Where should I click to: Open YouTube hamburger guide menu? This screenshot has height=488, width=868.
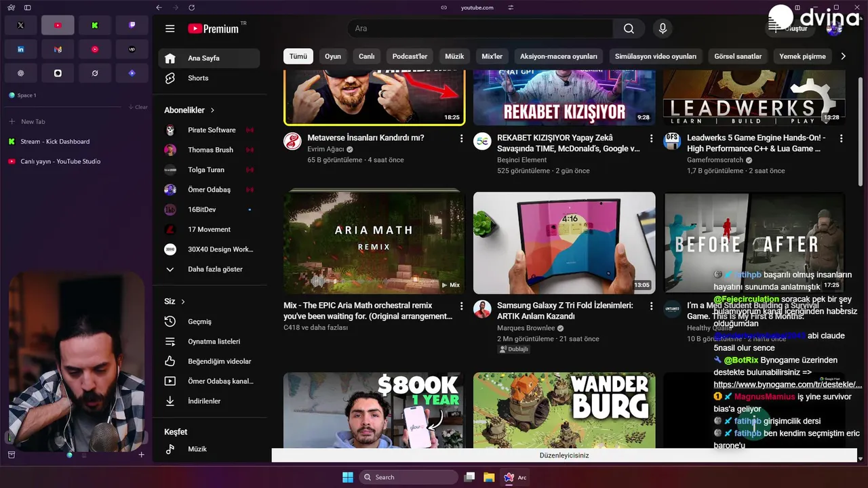coord(170,28)
